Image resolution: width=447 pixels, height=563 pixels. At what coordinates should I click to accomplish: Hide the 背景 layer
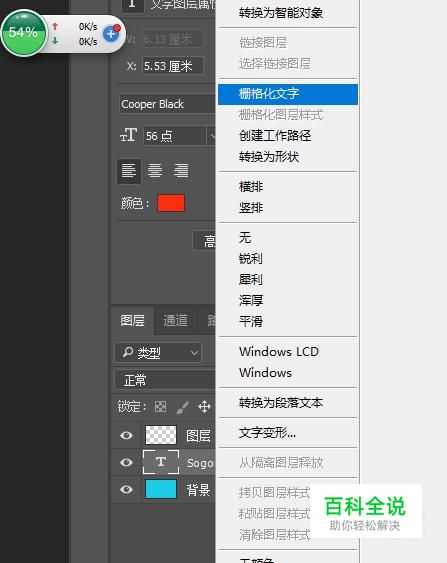126,490
